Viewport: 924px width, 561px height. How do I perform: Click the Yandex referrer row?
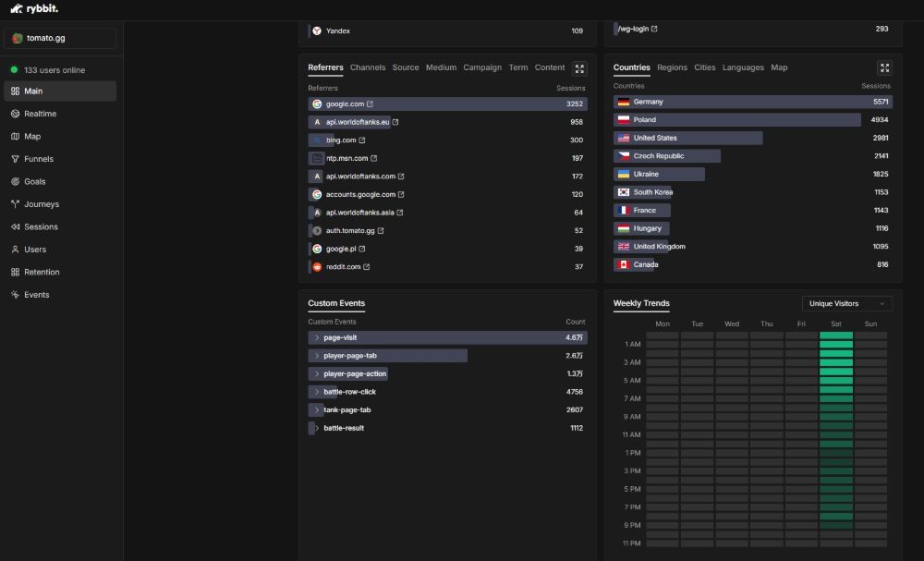[447, 30]
